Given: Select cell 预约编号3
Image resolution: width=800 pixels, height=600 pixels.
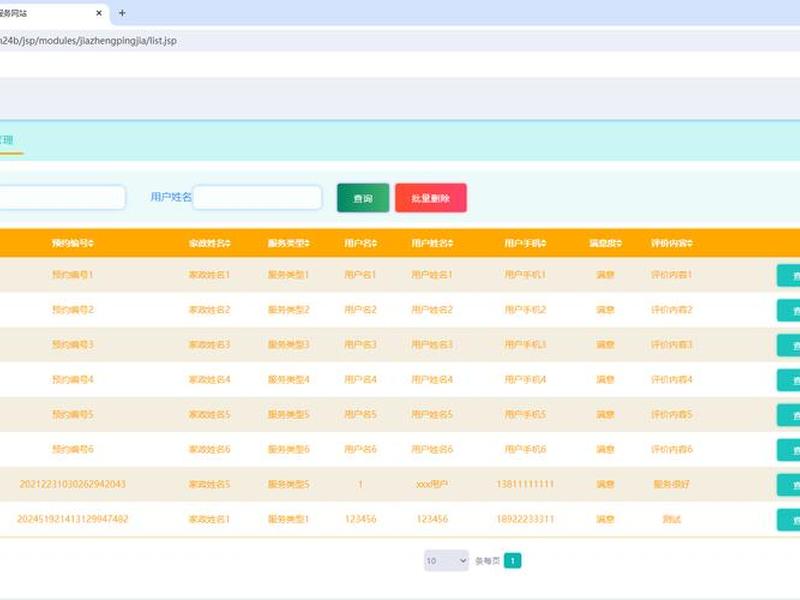Looking at the screenshot, I should click(72, 344).
